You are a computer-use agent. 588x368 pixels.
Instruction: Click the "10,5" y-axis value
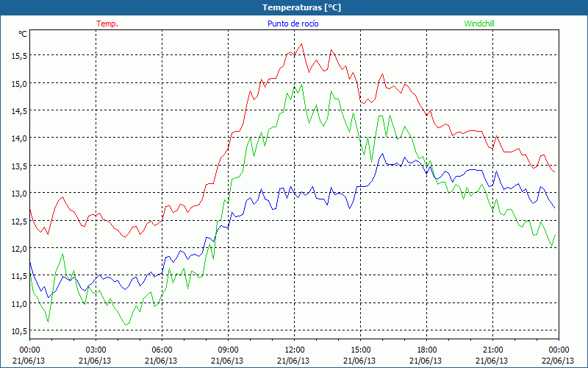tap(19, 331)
